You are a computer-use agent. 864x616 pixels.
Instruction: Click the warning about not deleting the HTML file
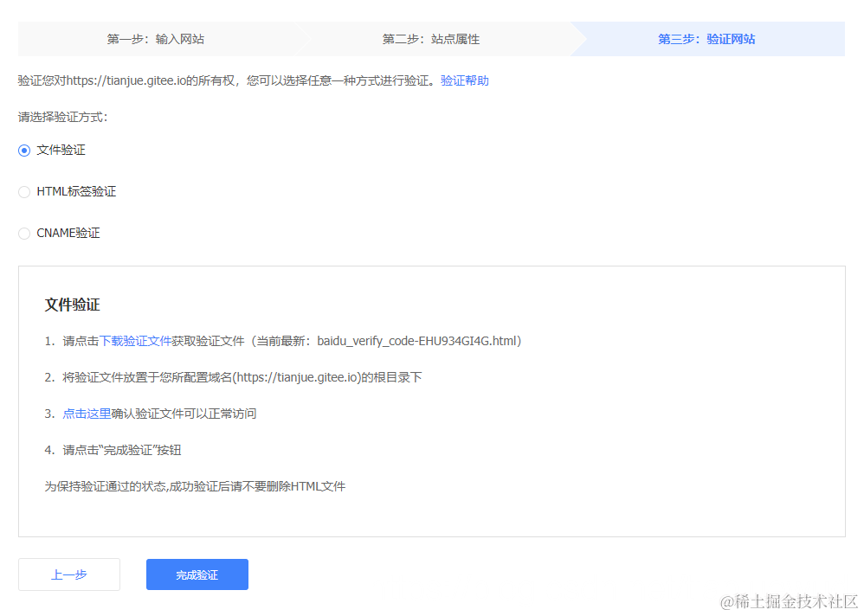(x=196, y=486)
